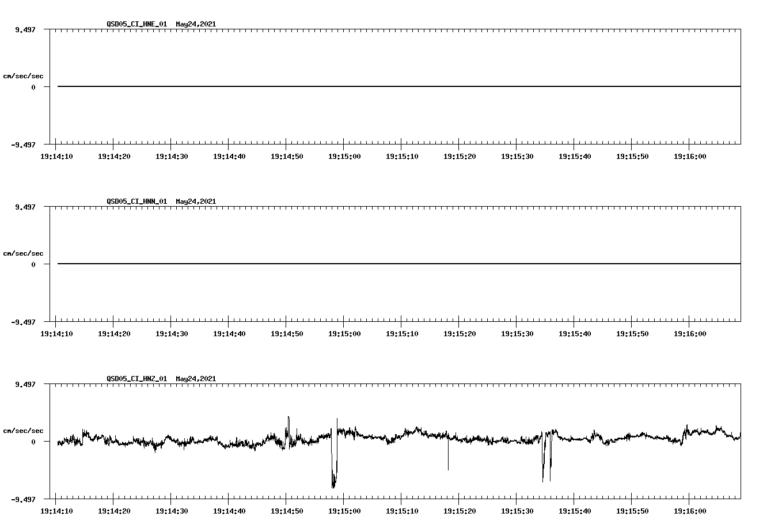Click the flat HNE waveform trace
Viewport: 782px width, 532px height.
[x=346, y=85]
